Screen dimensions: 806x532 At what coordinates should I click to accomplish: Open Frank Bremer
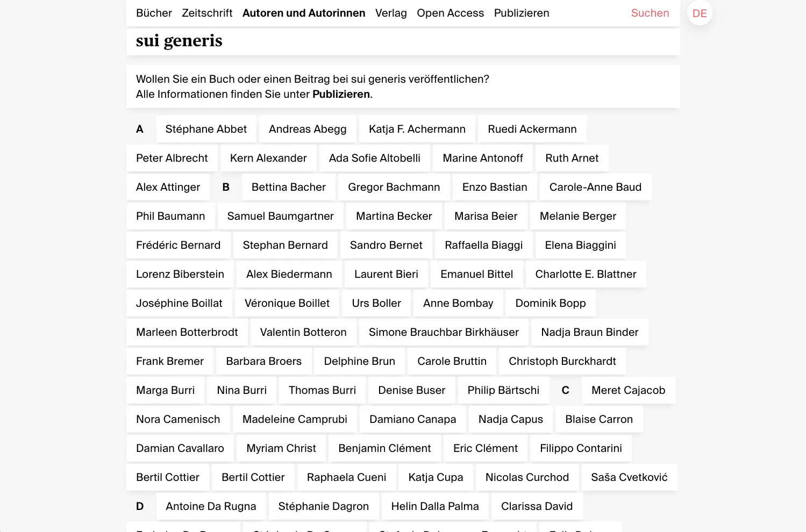coord(170,361)
